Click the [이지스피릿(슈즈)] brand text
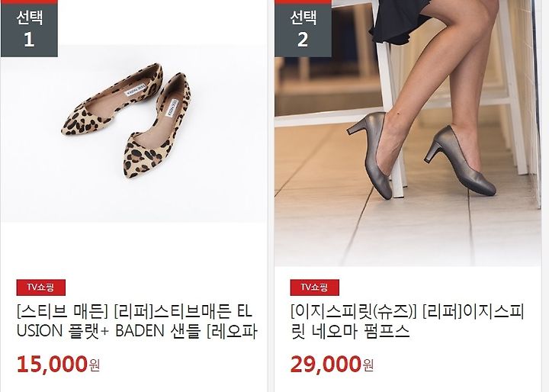Image resolution: width=549 pixels, height=392 pixels. (353, 312)
